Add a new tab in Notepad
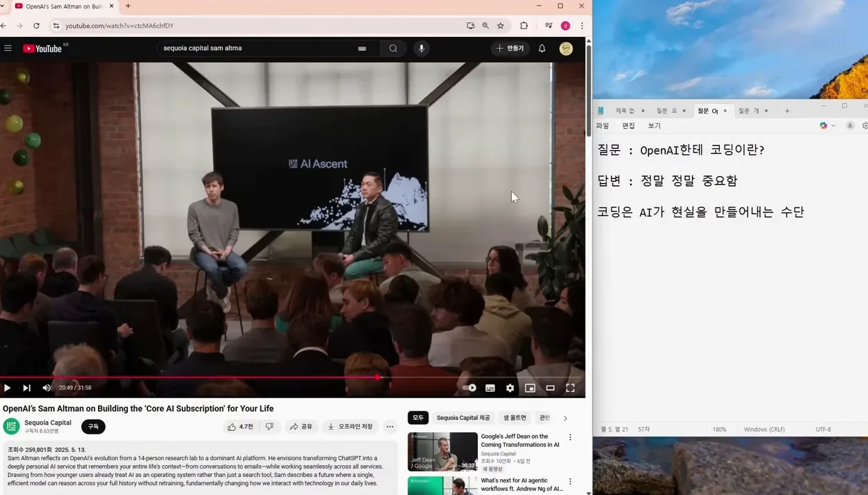The height and width of the screenshot is (495, 868). (787, 111)
